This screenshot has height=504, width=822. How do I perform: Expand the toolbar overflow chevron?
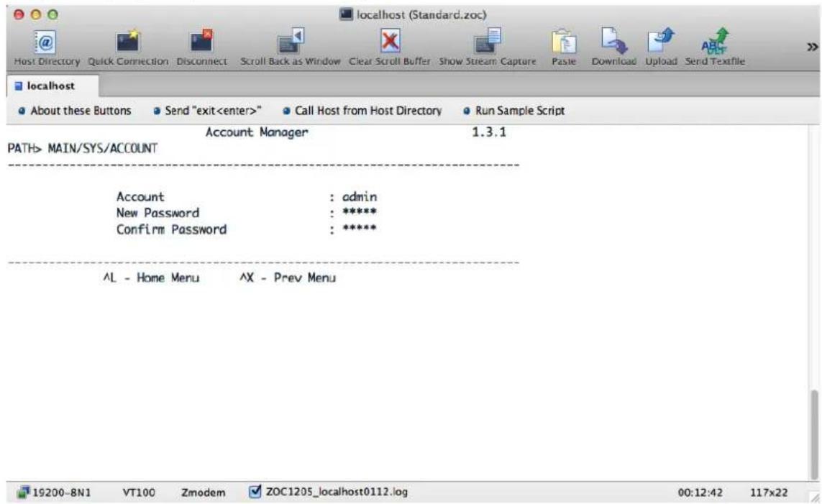coord(812,47)
